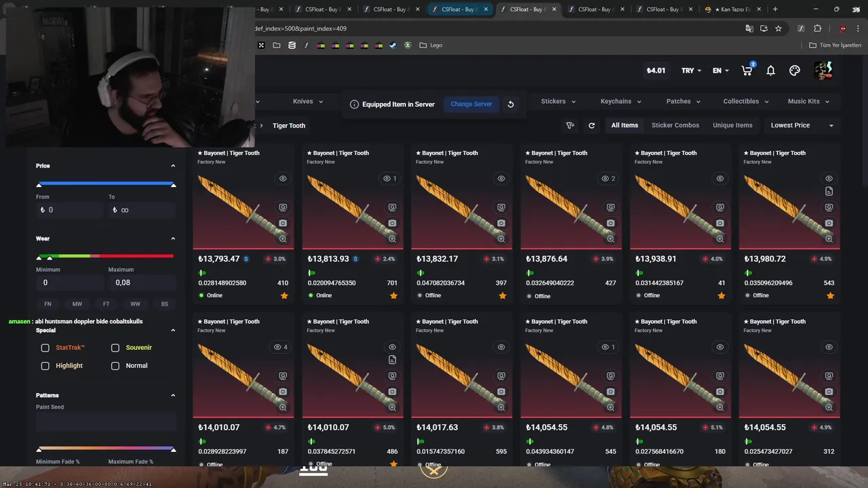Click the Price range slider
The image size is (868, 488).
tap(106, 184)
